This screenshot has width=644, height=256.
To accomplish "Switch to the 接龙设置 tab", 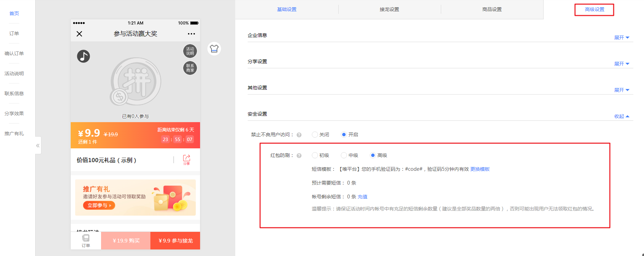I will 389,9.
